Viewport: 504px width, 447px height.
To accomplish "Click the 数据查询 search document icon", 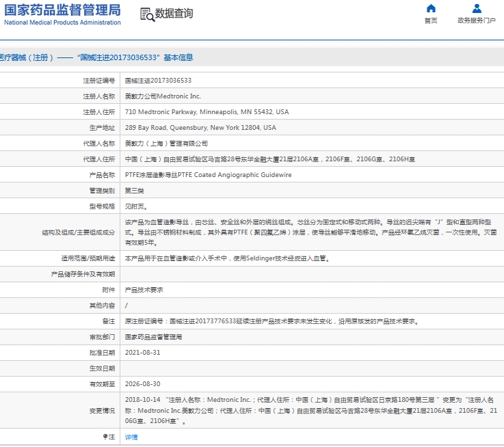I will 147,14.
